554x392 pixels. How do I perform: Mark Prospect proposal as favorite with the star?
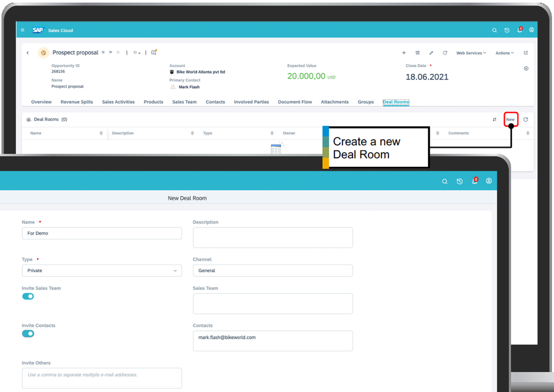(x=103, y=52)
